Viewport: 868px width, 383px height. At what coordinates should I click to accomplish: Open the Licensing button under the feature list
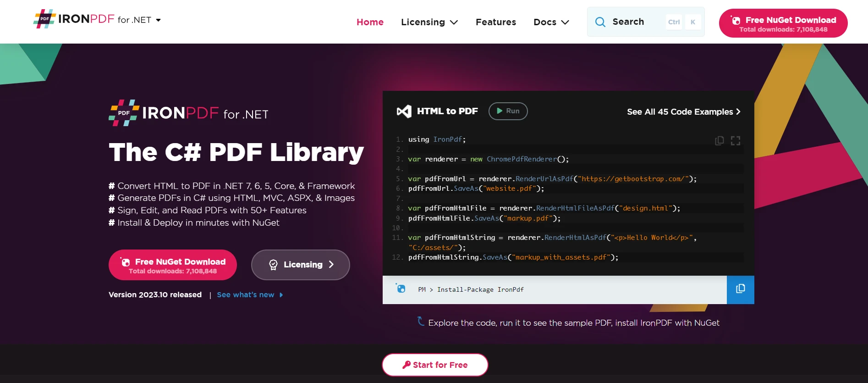pos(301,265)
